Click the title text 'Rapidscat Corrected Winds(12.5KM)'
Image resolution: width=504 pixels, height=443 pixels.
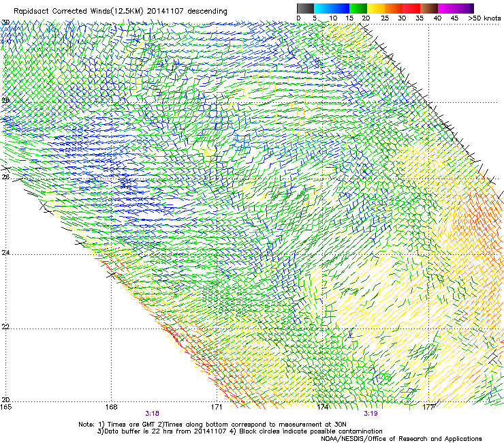pyautogui.click(x=78, y=12)
